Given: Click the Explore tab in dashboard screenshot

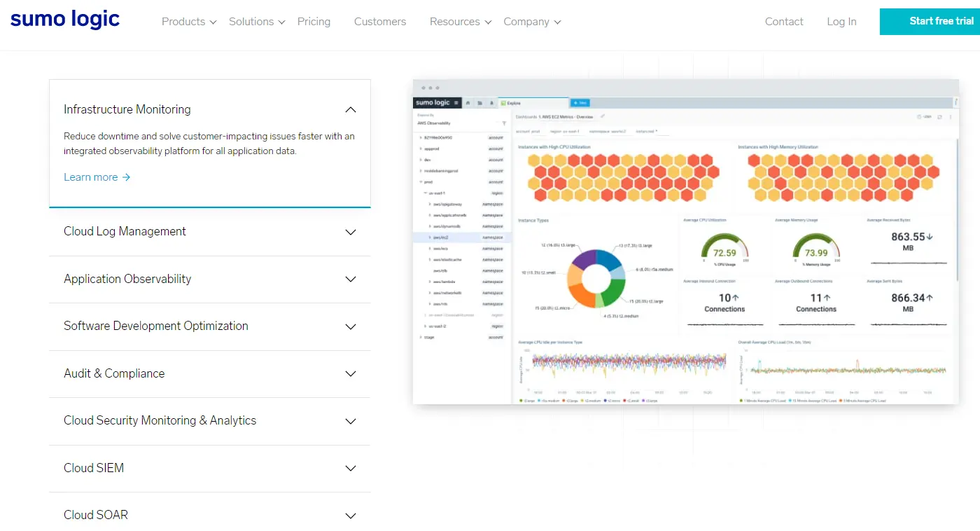Looking at the screenshot, I should click(x=533, y=103).
